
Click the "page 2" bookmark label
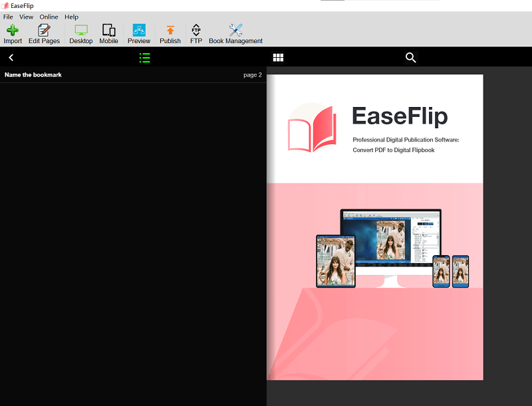pos(252,75)
